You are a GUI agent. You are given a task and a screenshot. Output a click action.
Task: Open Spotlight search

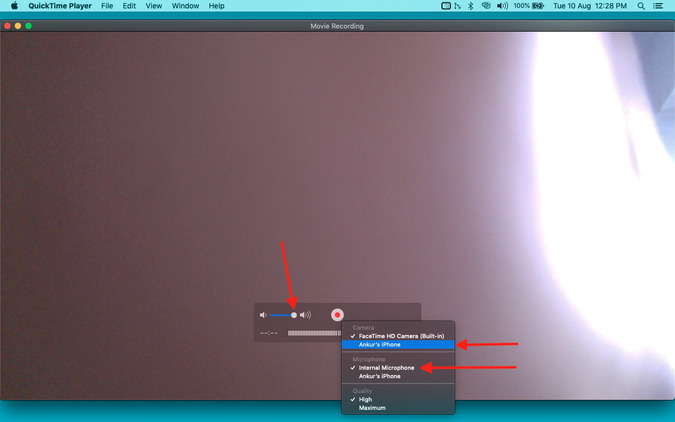pyautogui.click(x=641, y=6)
